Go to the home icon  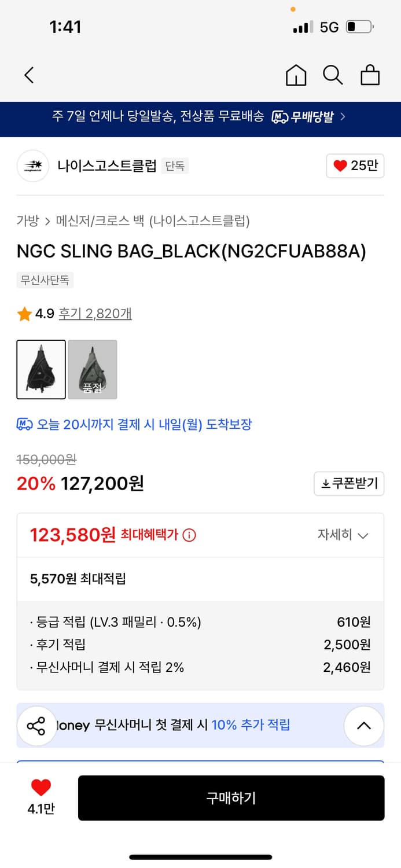point(296,75)
